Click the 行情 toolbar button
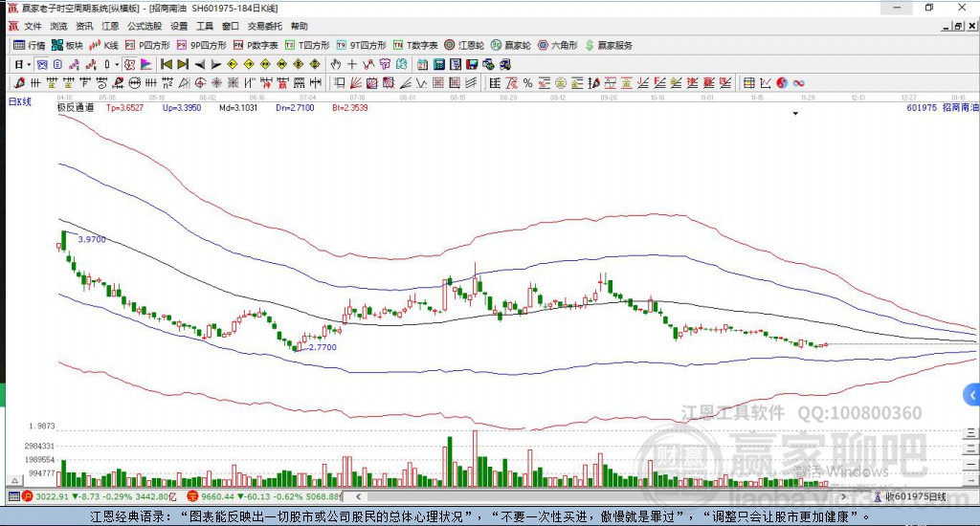Image resolution: width=980 pixels, height=526 pixels. pos(30,45)
